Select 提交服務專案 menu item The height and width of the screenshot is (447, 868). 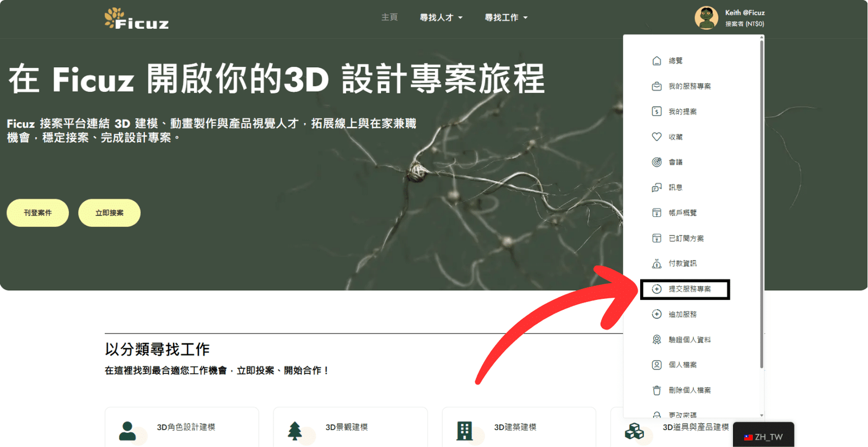(x=689, y=289)
